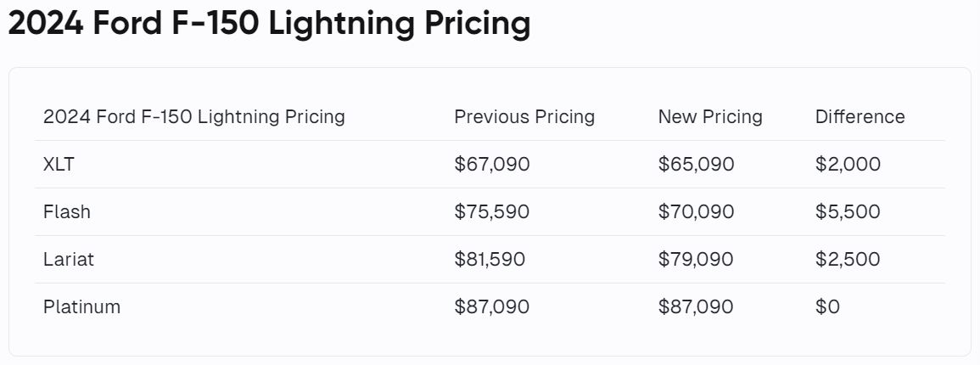
Task: Select the $2,000 difference value
Action: tap(848, 164)
